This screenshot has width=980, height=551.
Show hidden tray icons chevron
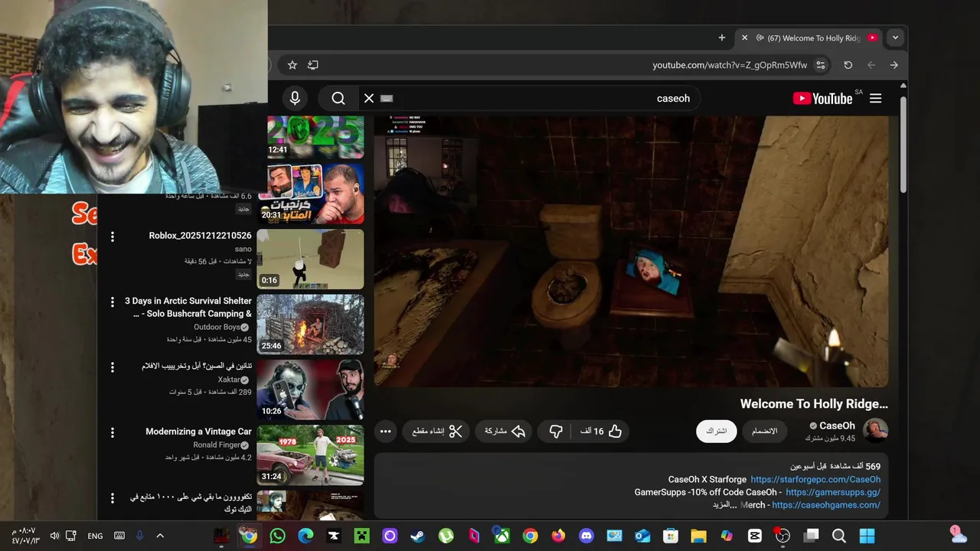(160, 536)
